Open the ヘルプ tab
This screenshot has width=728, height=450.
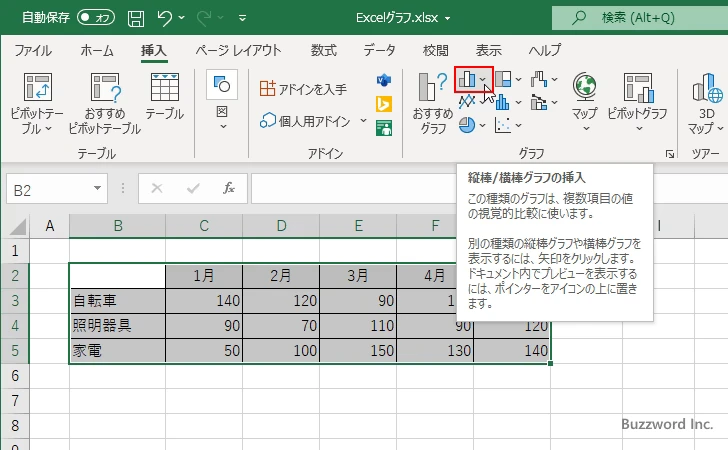coord(545,50)
